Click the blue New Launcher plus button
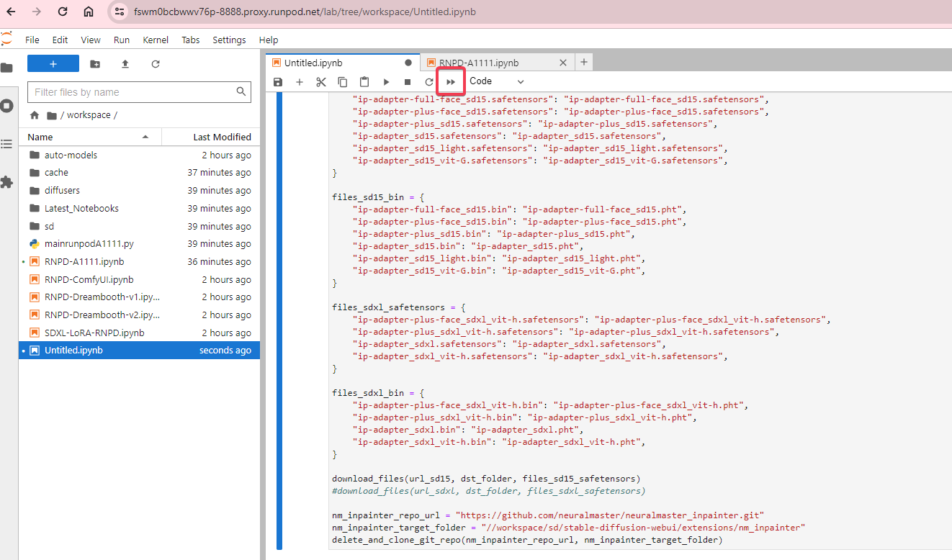 coord(53,63)
